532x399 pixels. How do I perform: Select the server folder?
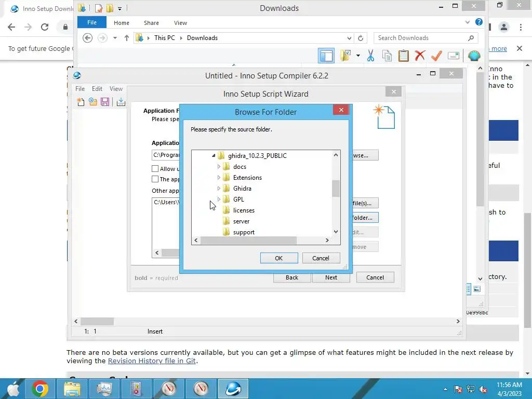241,221
